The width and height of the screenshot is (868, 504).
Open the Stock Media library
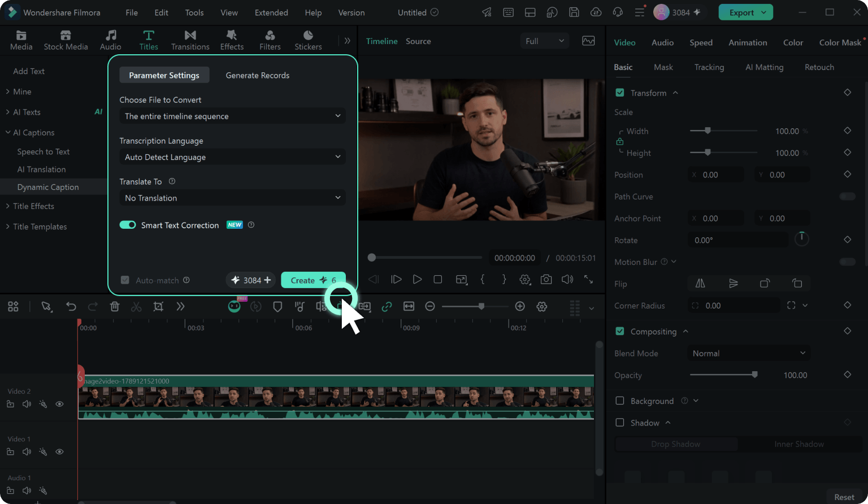click(66, 41)
